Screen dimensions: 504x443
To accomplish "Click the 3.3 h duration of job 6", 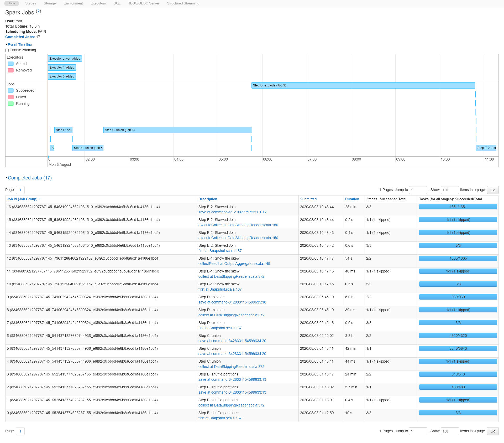I will coord(349,336).
